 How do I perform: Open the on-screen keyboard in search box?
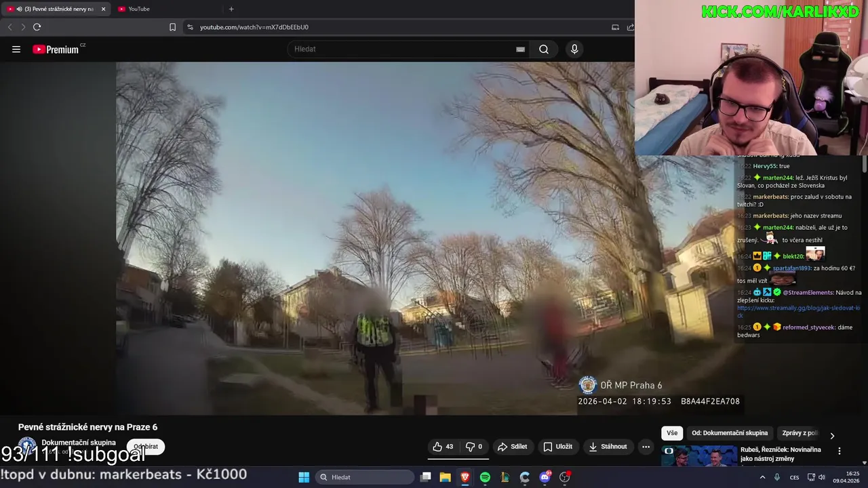[x=520, y=49]
